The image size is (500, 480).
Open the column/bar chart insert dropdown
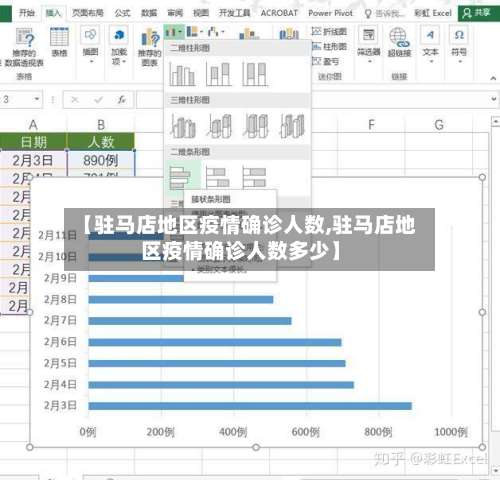pyautogui.click(x=174, y=32)
